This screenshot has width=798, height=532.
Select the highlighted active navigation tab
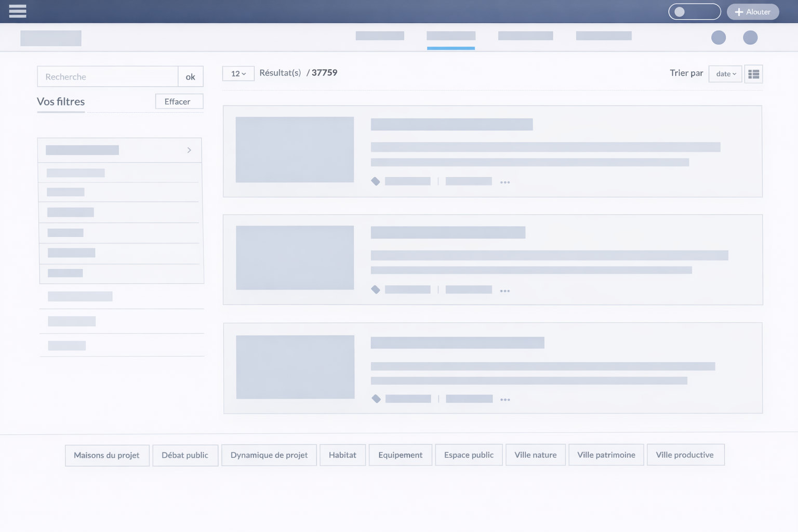pos(450,36)
